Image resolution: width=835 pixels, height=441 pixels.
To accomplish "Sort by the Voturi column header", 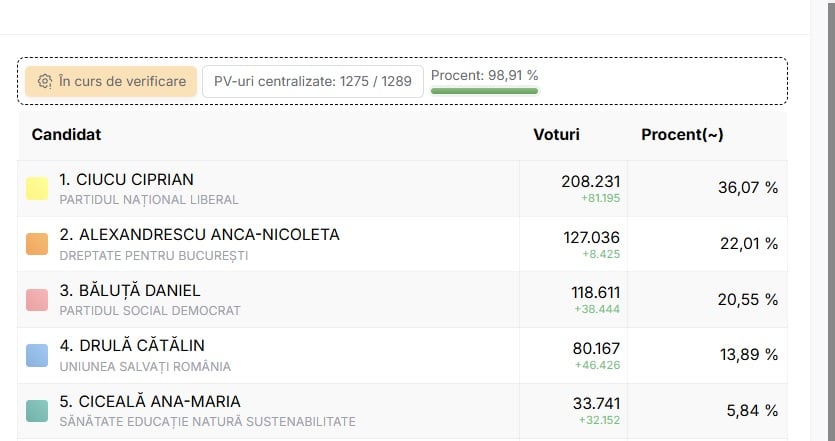I will (556, 134).
